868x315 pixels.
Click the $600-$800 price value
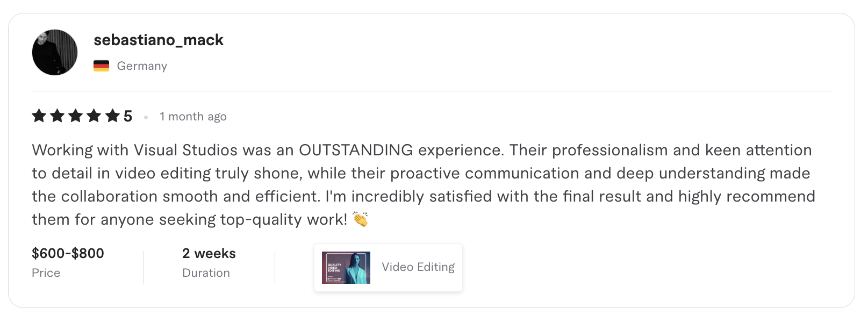68,253
